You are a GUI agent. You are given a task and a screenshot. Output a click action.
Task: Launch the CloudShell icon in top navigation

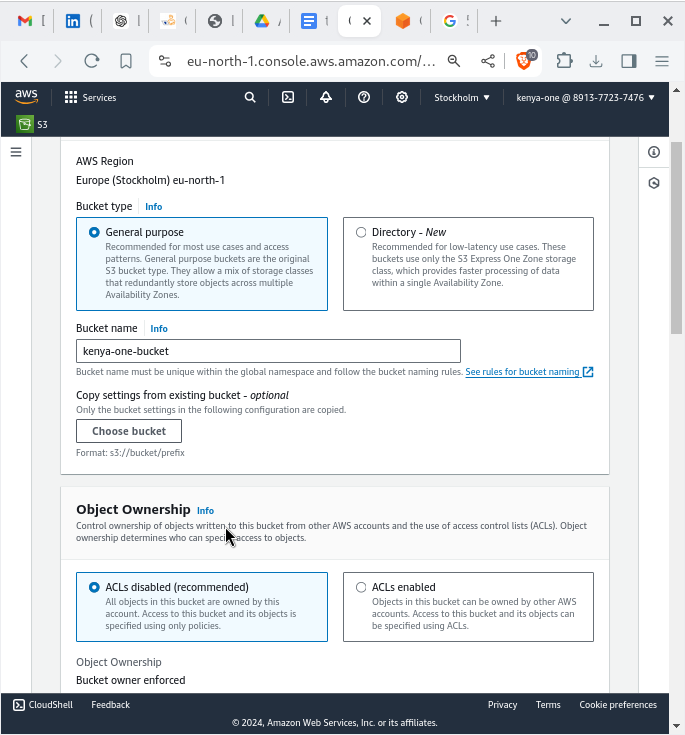(x=288, y=98)
